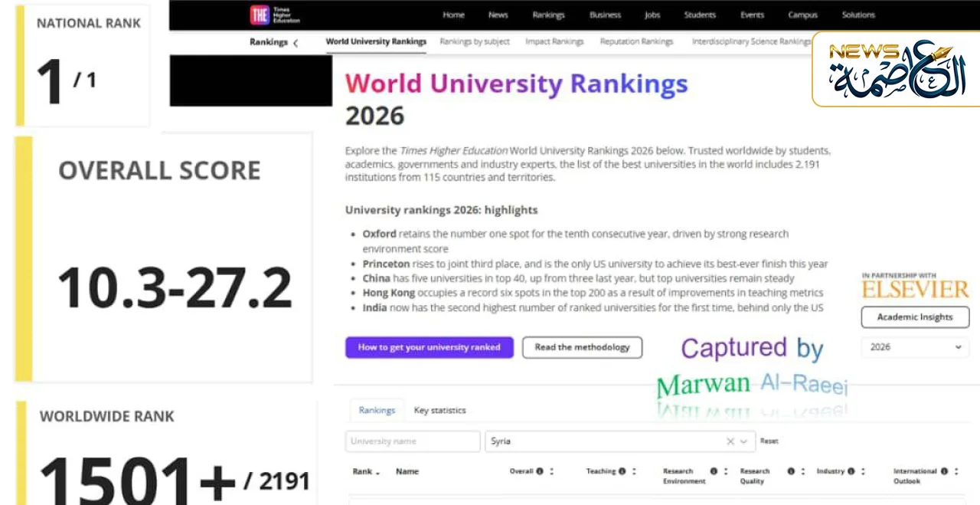
Task: Click the info icon beside Overall column
Action: click(540, 471)
